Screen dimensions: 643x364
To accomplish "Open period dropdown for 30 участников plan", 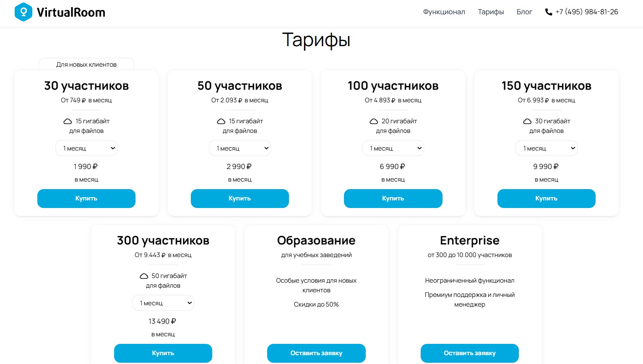I will 86,148.
